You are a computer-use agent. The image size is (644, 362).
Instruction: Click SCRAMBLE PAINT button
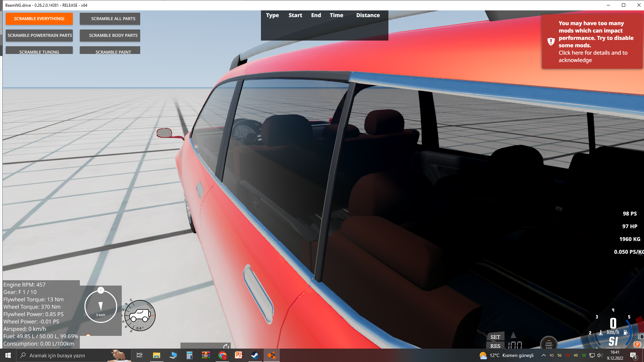(110, 51)
